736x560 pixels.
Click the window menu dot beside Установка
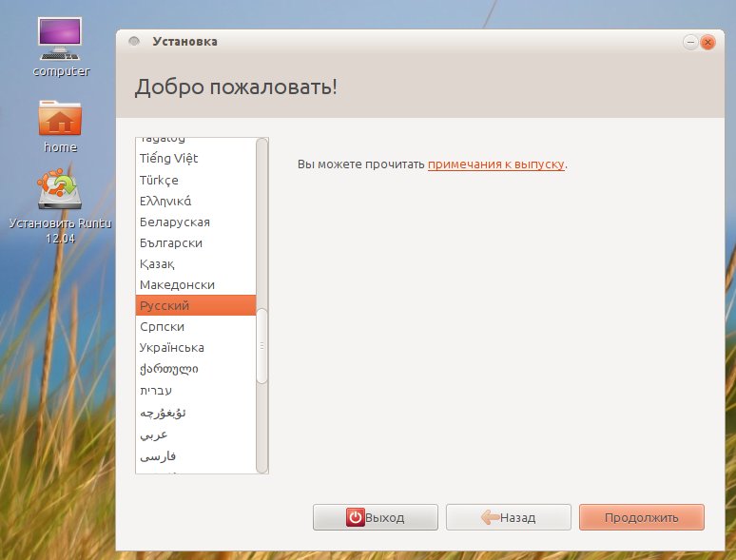click(x=134, y=41)
